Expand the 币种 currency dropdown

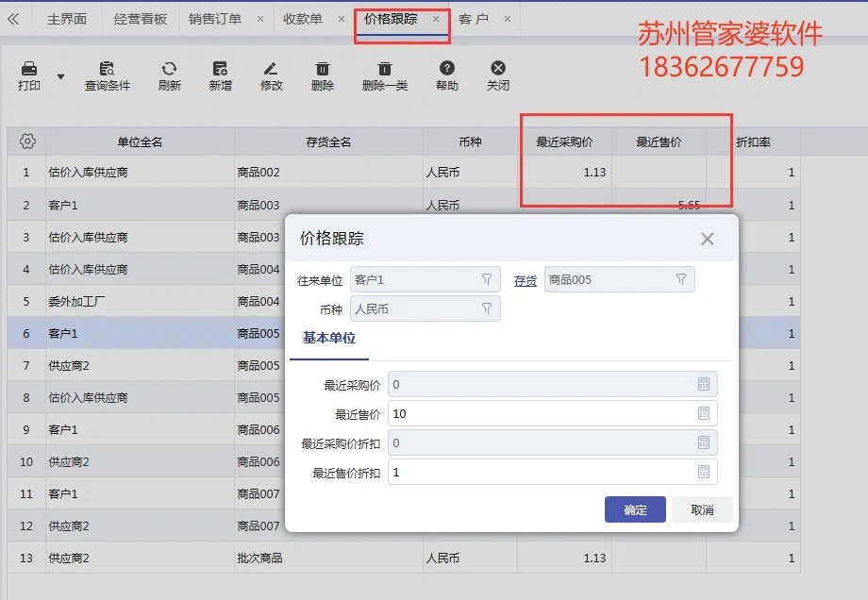(487, 308)
